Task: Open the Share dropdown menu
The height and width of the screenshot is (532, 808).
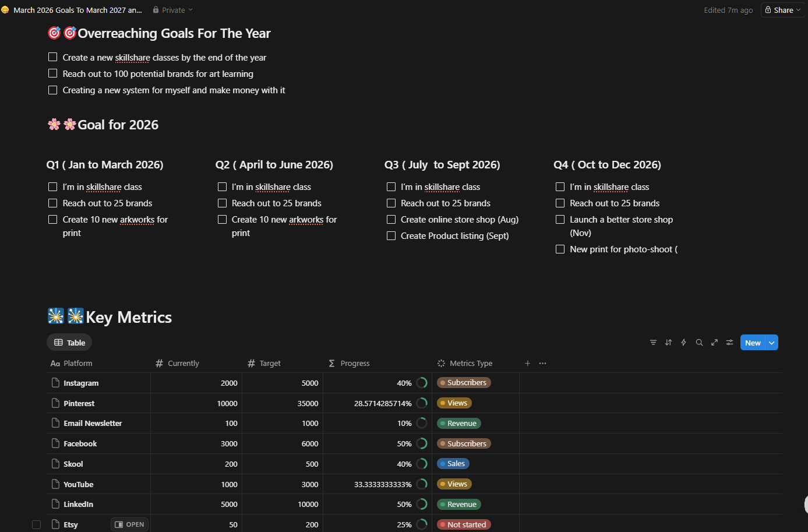Action: pos(783,10)
